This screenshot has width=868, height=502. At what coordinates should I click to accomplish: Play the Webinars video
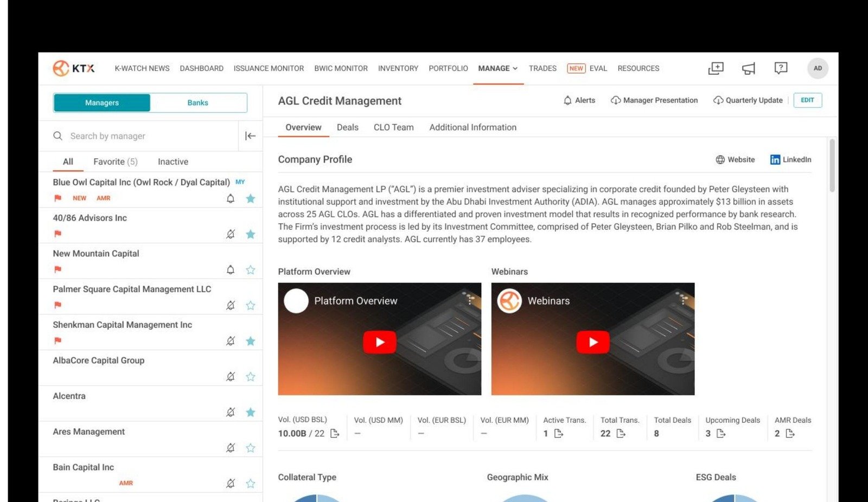click(593, 342)
